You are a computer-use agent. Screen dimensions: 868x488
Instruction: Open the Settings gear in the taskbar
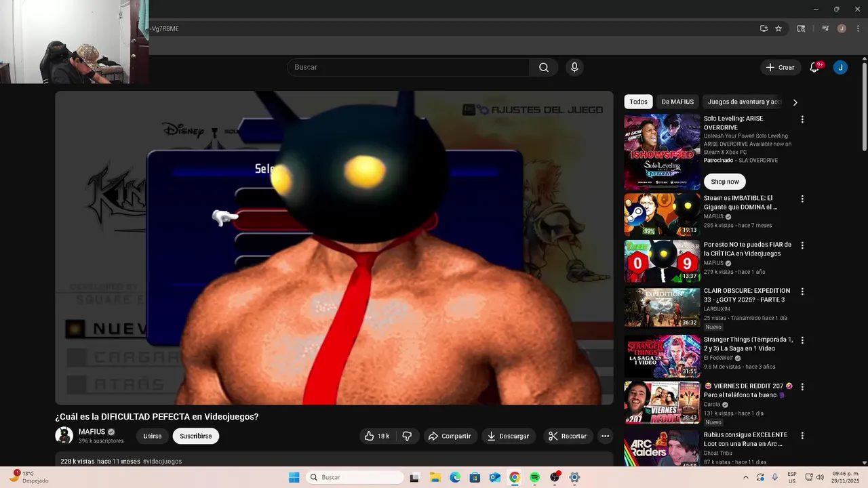point(574,477)
